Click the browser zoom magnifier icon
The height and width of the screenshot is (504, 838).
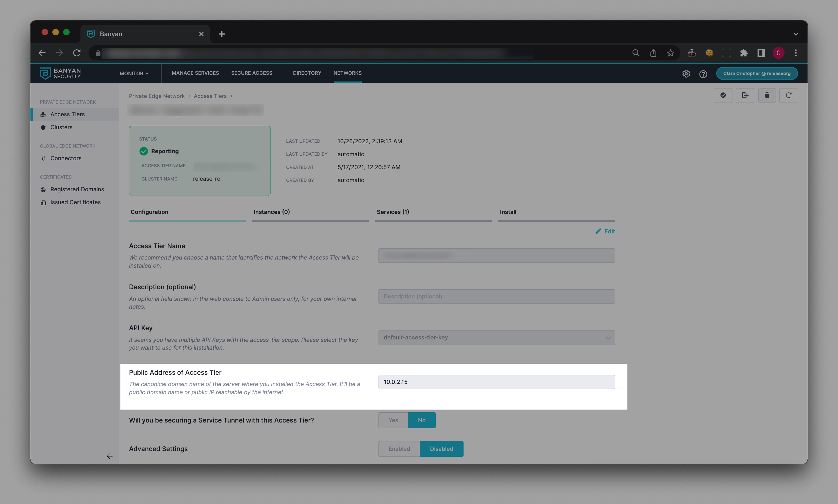click(x=636, y=53)
